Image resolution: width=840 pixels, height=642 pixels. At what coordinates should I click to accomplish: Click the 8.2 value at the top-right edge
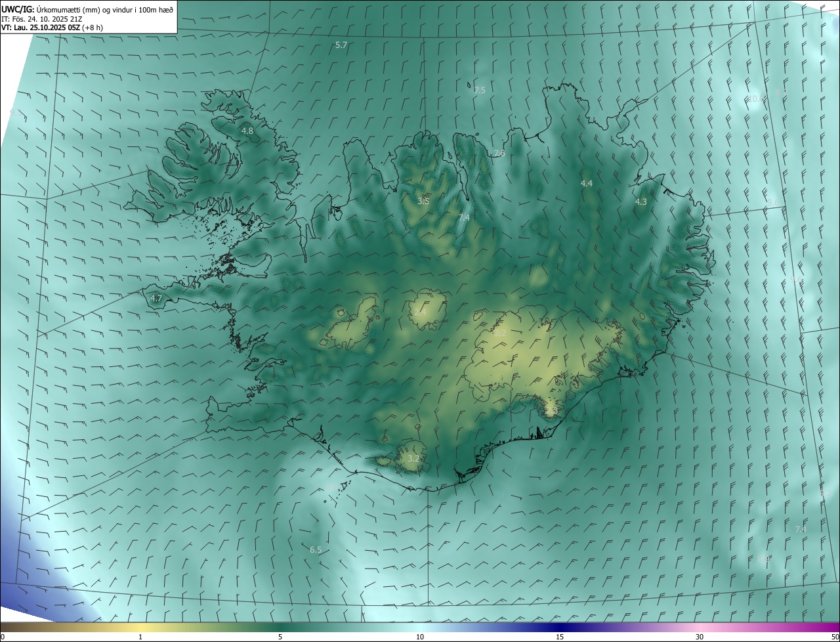781,93
